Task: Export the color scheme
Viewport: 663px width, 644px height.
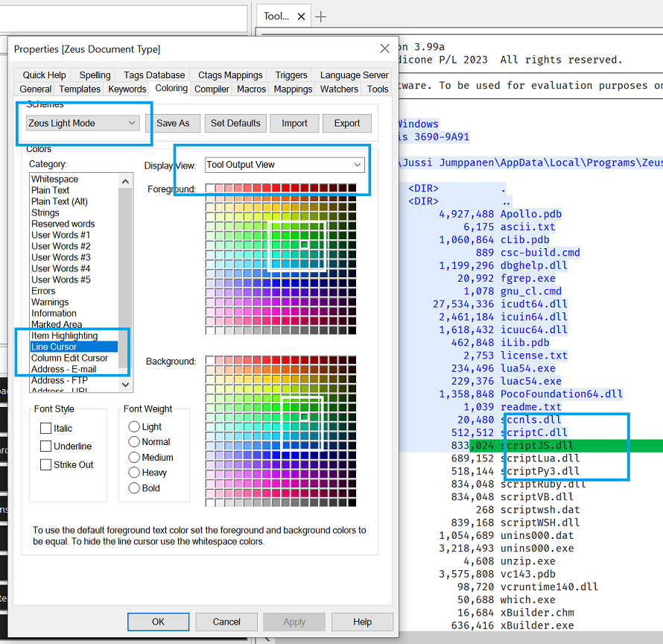Action: pyautogui.click(x=347, y=123)
